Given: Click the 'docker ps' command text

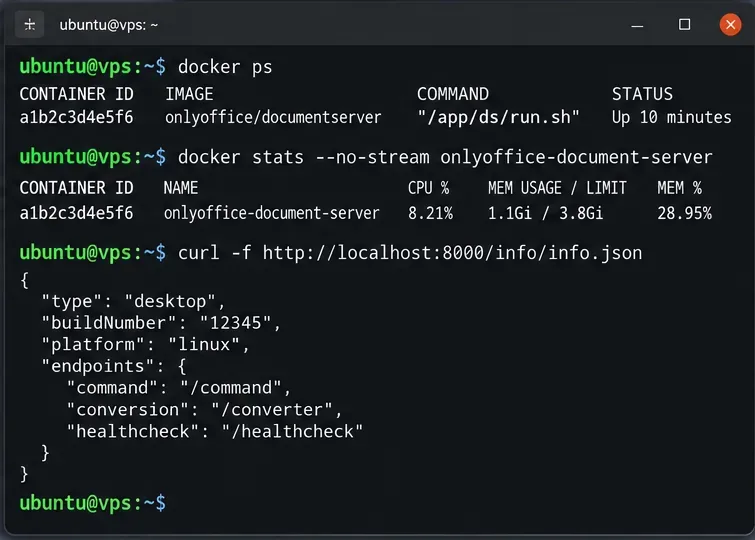Looking at the screenshot, I should 225,67.
